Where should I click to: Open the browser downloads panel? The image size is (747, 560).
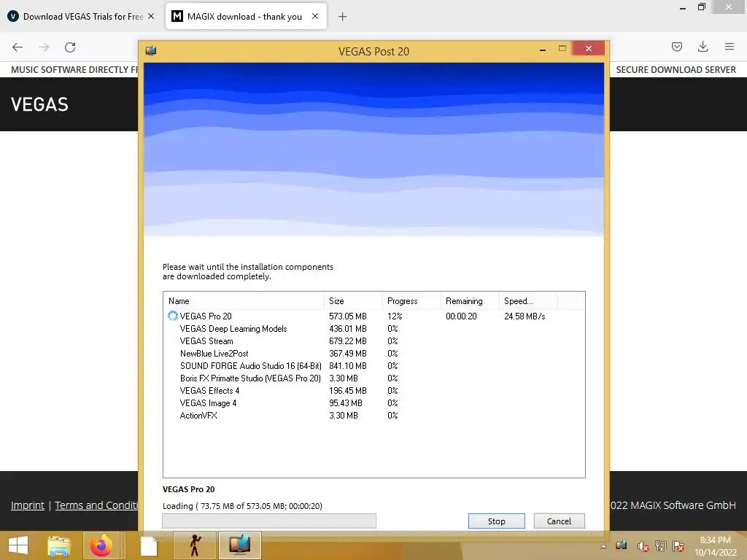703,47
